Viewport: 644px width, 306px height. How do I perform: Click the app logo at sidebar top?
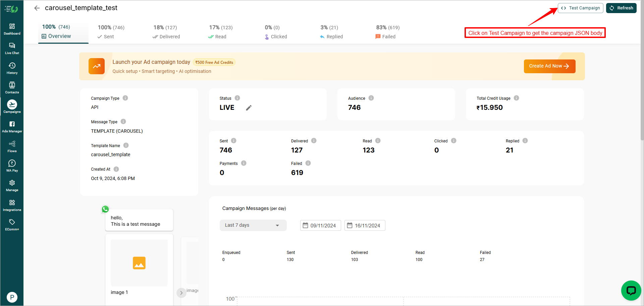pos(11,9)
